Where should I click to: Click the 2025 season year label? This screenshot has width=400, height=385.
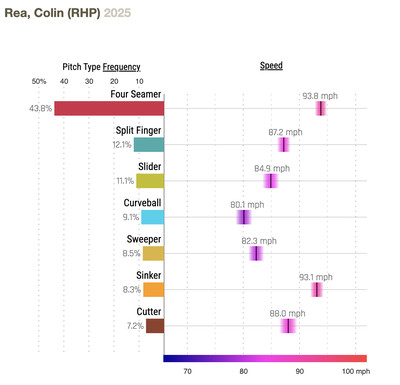click(x=117, y=13)
